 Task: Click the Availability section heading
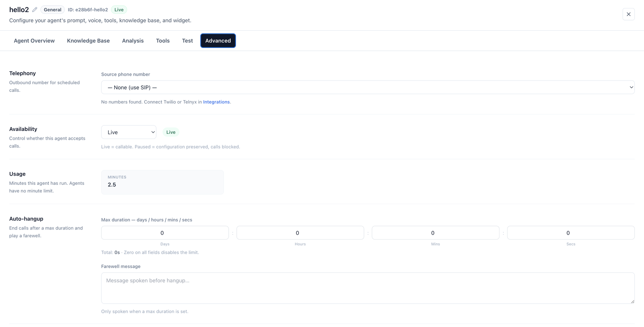point(23,129)
